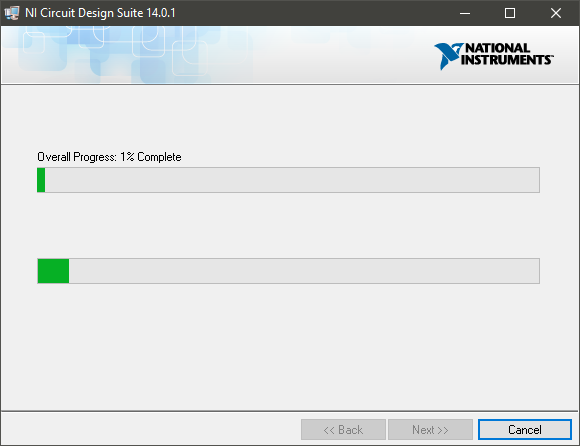The image size is (580, 446).
Task: Click the lower task progress bar
Action: pyautogui.click(x=288, y=271)
